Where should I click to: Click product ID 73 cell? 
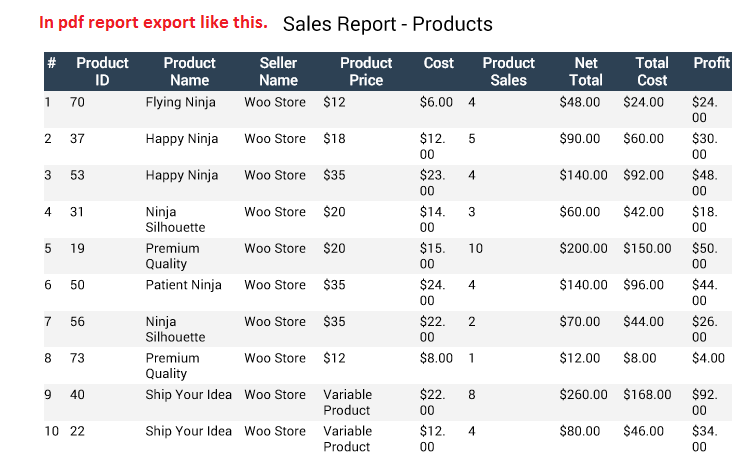tap(77, 358)
